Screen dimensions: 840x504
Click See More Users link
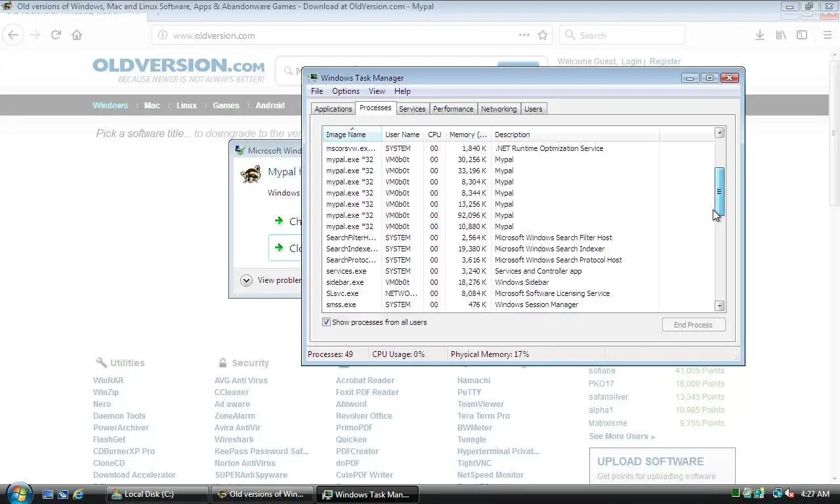point(621,436)
